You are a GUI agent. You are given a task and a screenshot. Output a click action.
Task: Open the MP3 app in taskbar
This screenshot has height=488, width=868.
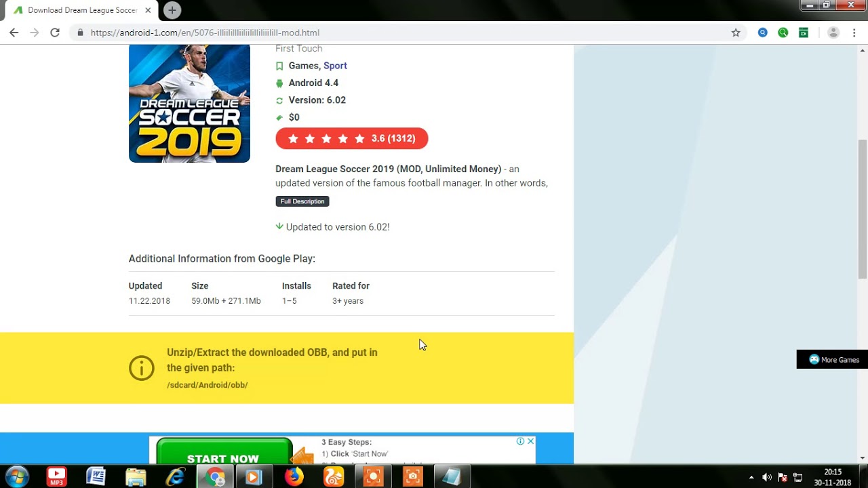57,476
